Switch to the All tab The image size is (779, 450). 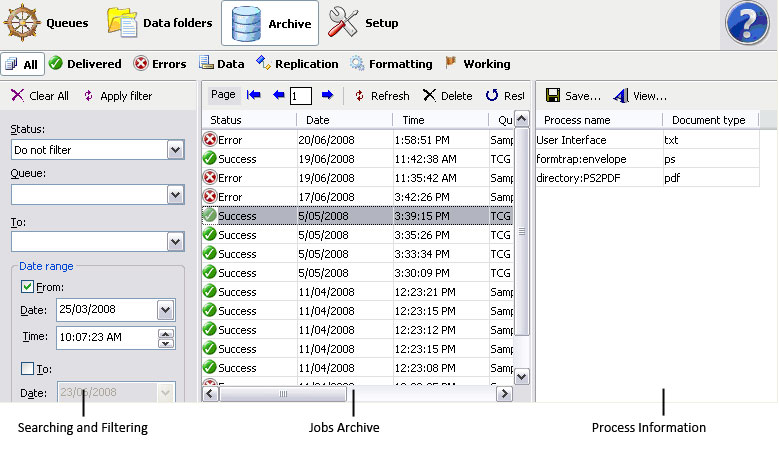click(x=22, y=64)
